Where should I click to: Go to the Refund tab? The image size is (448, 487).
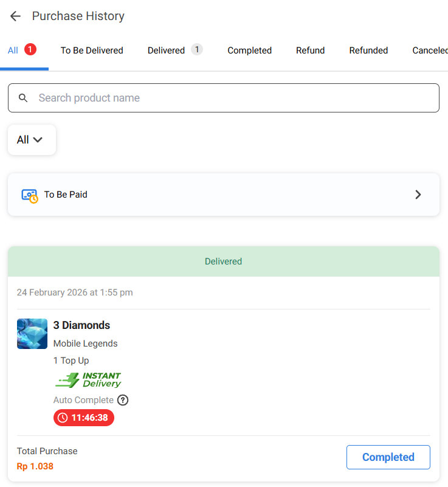click(310, 50)
